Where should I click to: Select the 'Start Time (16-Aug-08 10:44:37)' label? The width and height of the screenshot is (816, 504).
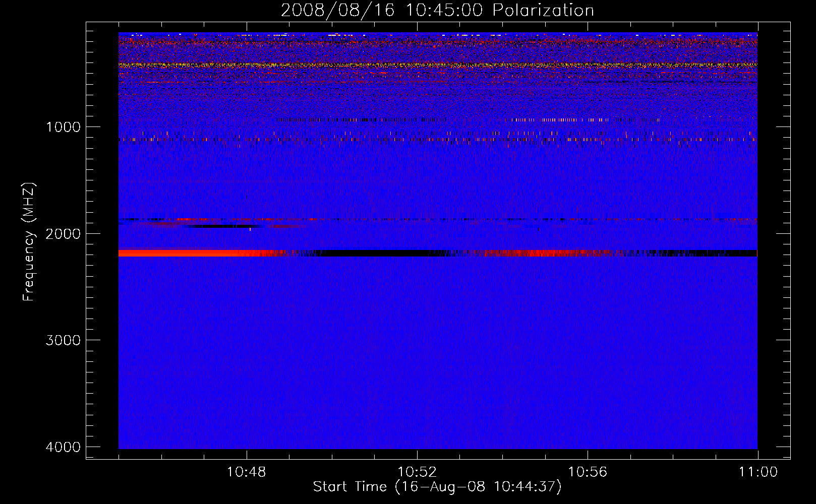click(437, 487)
